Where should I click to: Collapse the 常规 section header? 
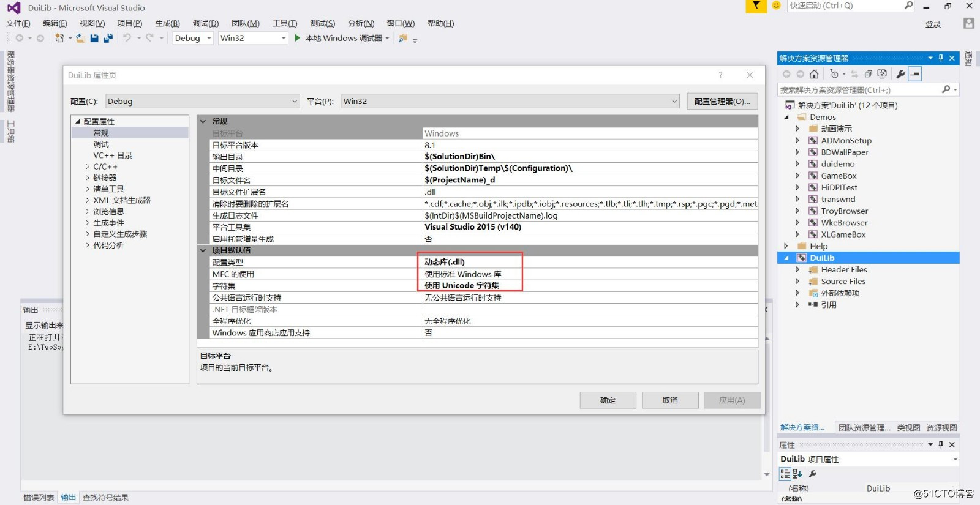point(203,121)
